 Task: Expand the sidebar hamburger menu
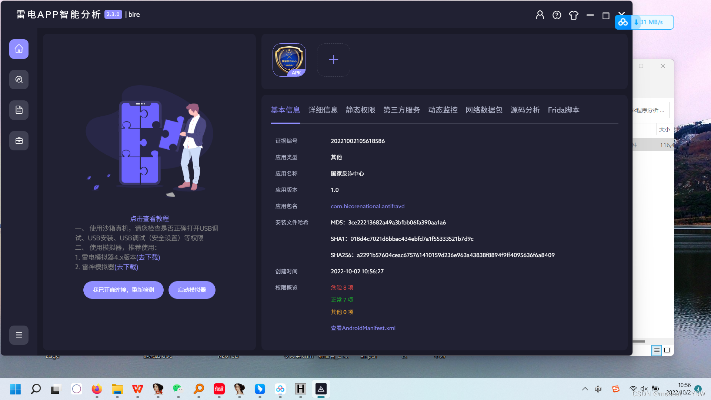pos(19,334)
